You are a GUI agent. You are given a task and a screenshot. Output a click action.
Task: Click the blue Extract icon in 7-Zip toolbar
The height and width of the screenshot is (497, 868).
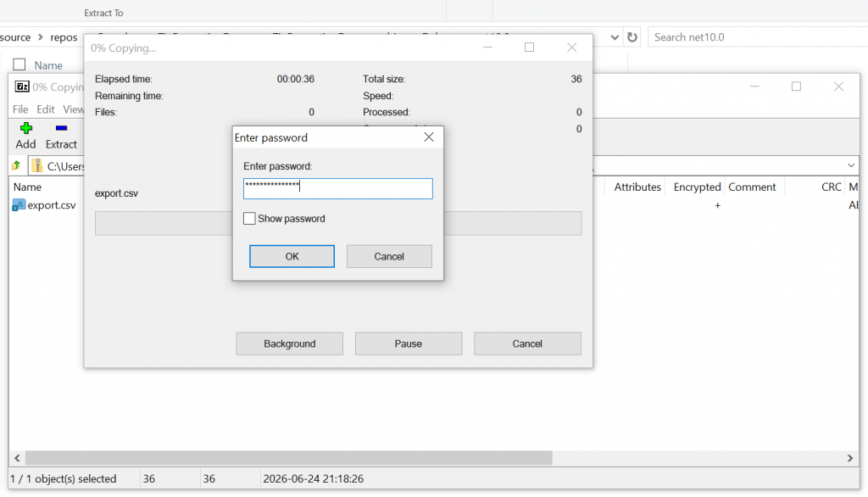[x=61, y=129]
